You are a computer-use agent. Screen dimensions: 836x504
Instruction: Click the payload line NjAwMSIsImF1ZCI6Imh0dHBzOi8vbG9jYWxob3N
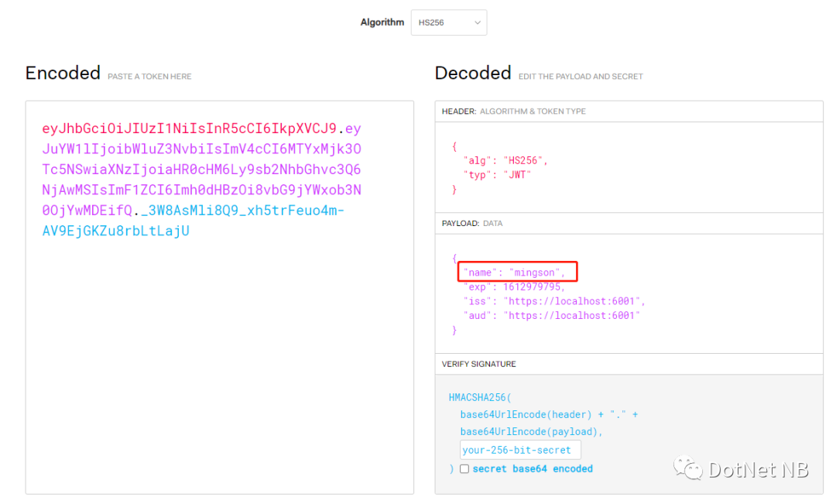click(201, 190)
